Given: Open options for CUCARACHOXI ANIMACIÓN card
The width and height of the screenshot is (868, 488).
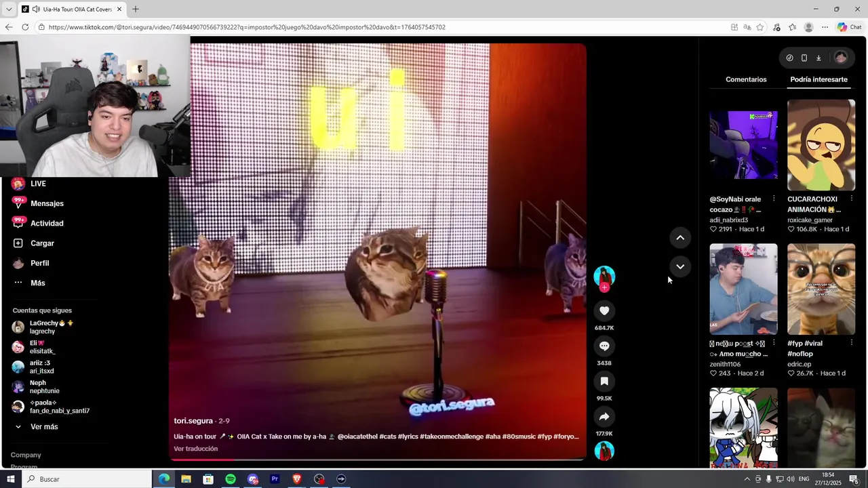Looking at the screenshot, I should [x=851, y=199].
